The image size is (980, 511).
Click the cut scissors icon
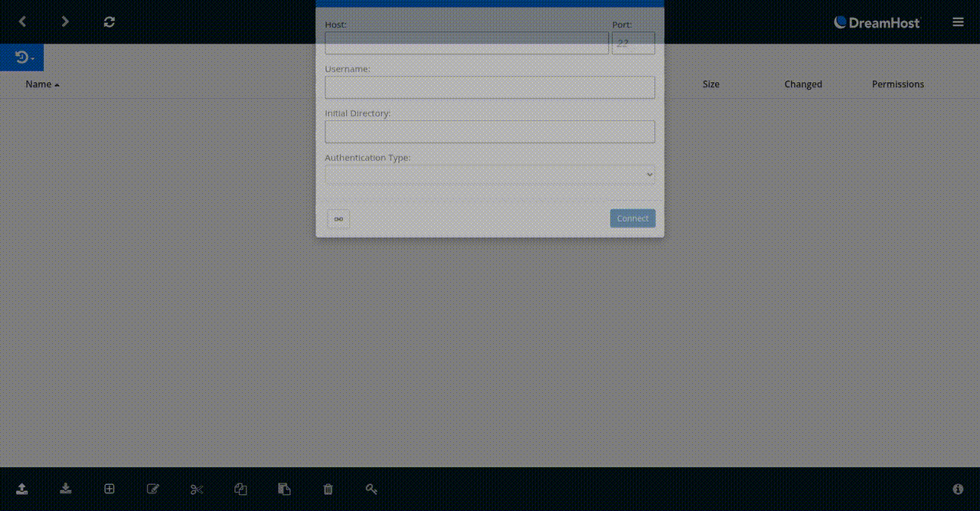[197, 489]
